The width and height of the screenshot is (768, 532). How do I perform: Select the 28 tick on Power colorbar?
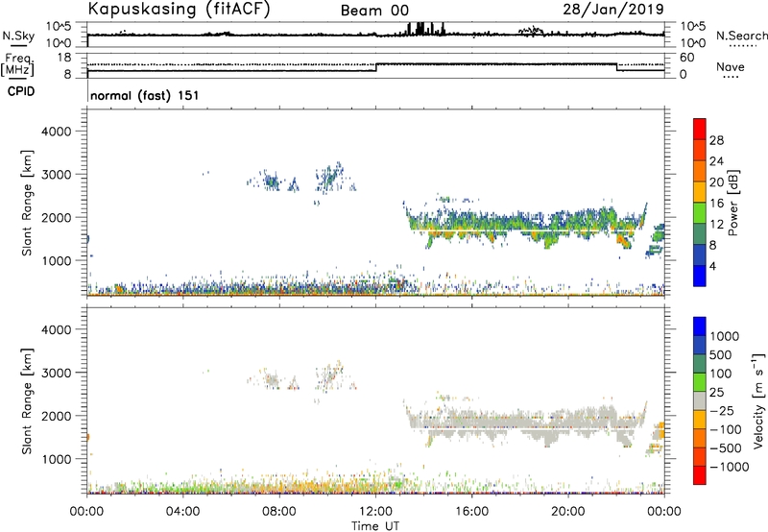pos(716,140)
